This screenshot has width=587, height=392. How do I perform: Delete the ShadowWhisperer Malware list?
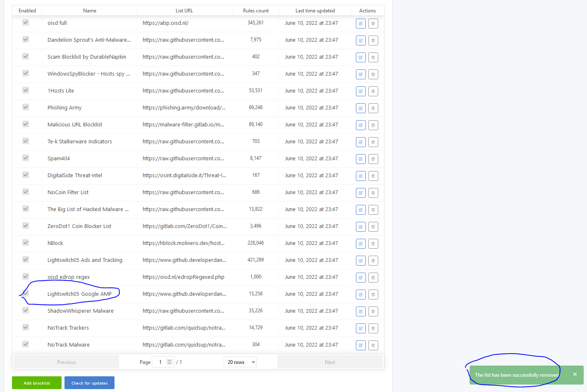pyautogui.click(x=373, y=311)
